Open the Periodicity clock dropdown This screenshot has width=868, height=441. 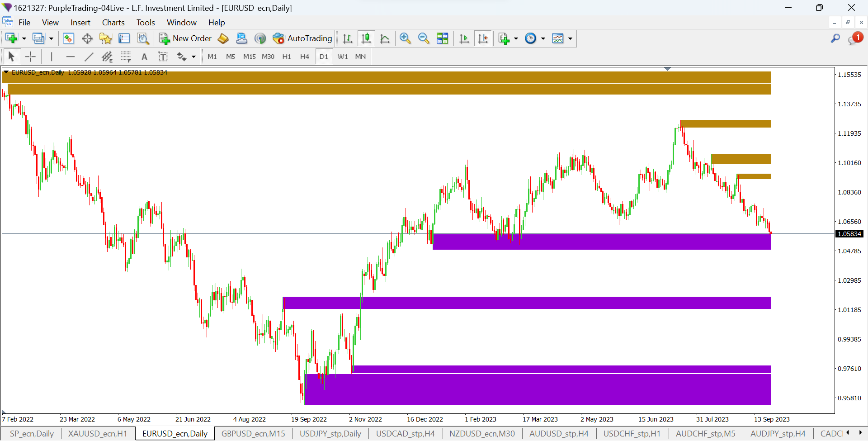543,39
